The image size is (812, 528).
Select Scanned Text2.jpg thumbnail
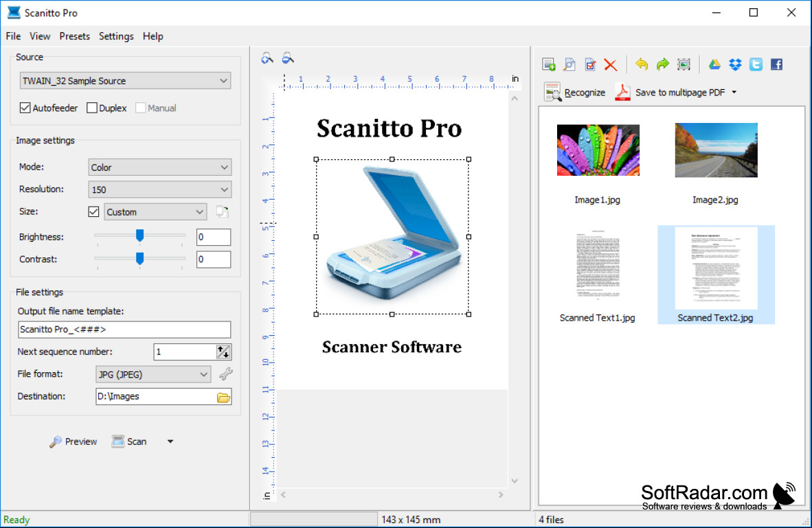pyautogui.click(x=716, y=275)
